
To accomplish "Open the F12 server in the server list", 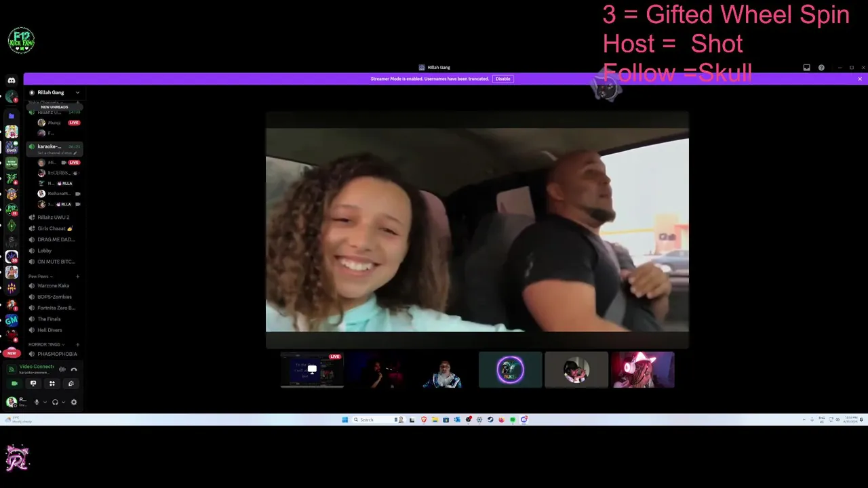I will [12, 210].
